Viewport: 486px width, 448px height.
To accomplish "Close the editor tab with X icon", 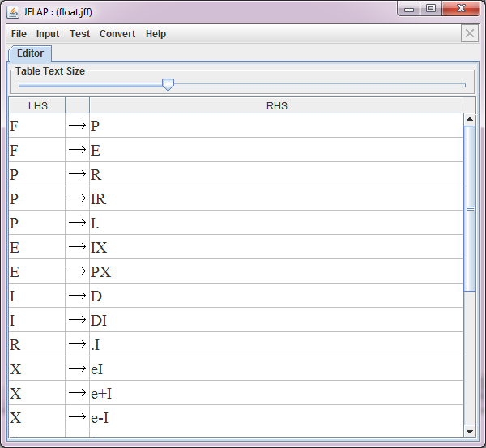I will 469,33.
